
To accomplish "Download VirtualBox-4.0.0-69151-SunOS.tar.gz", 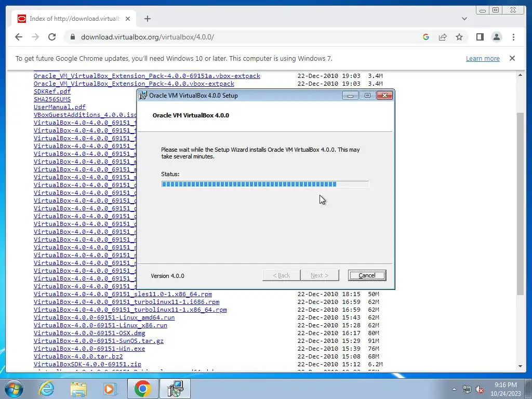I will pyautogui.click(x=98, y=341).
